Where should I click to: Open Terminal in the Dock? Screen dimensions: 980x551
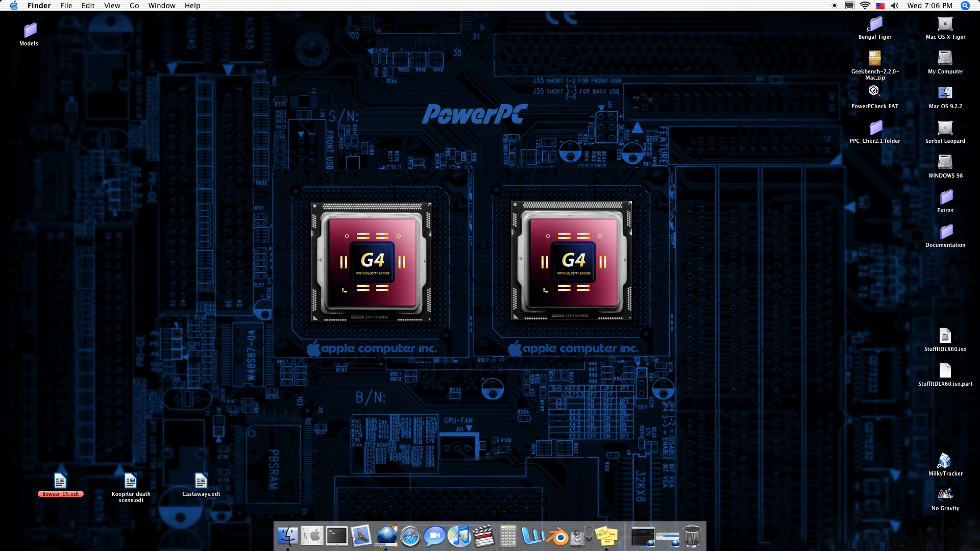coord(337,536)
